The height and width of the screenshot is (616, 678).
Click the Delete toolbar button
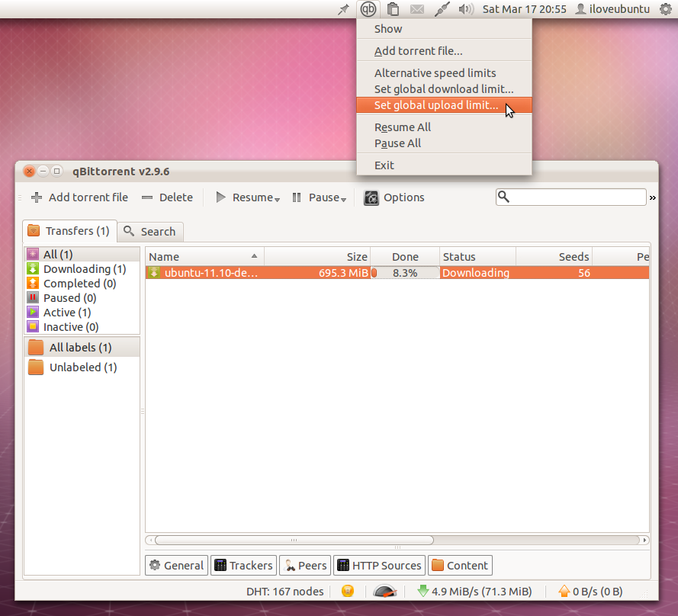pos(167,197)
